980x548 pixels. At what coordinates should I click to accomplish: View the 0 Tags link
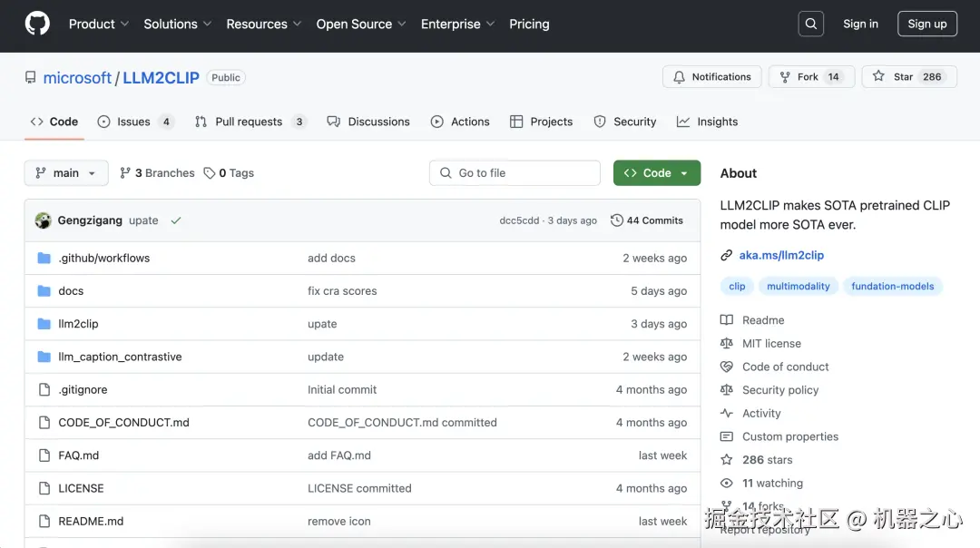[x=229, y=173]
